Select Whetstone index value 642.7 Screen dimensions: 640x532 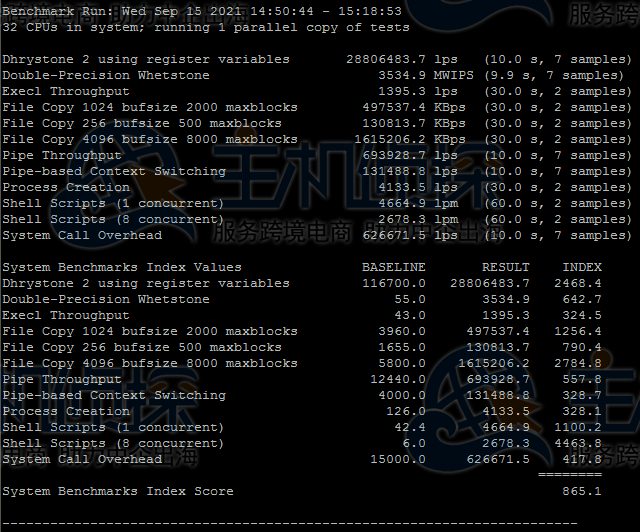[x=582, y=299]
